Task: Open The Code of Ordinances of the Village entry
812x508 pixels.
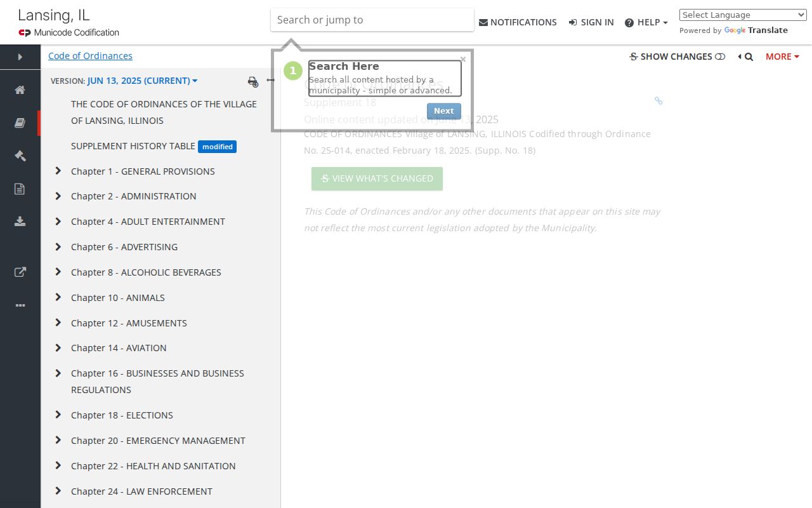Action: 164,112
